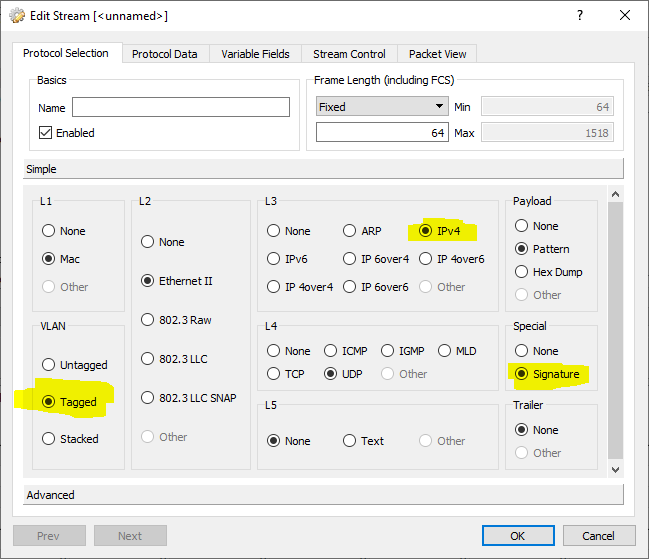Choose IPv6 in L3 group
This screenshot has width=649, height=559.
coord(274,258)
